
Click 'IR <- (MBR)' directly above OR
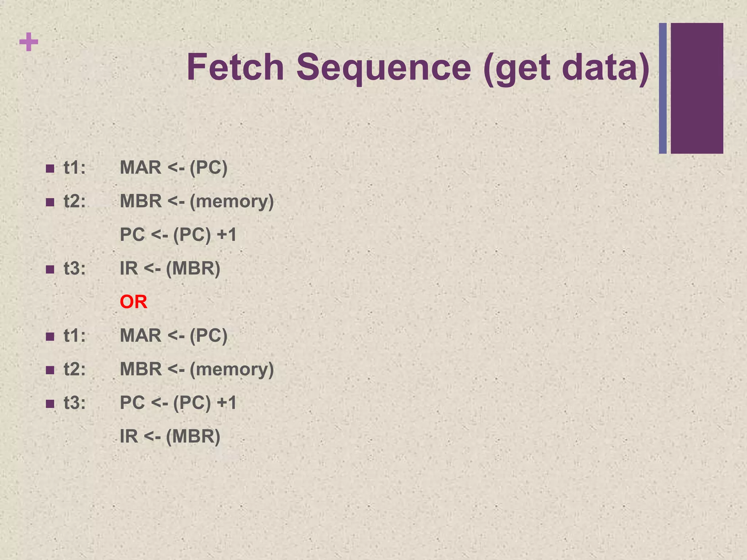(x=170, y=269)
